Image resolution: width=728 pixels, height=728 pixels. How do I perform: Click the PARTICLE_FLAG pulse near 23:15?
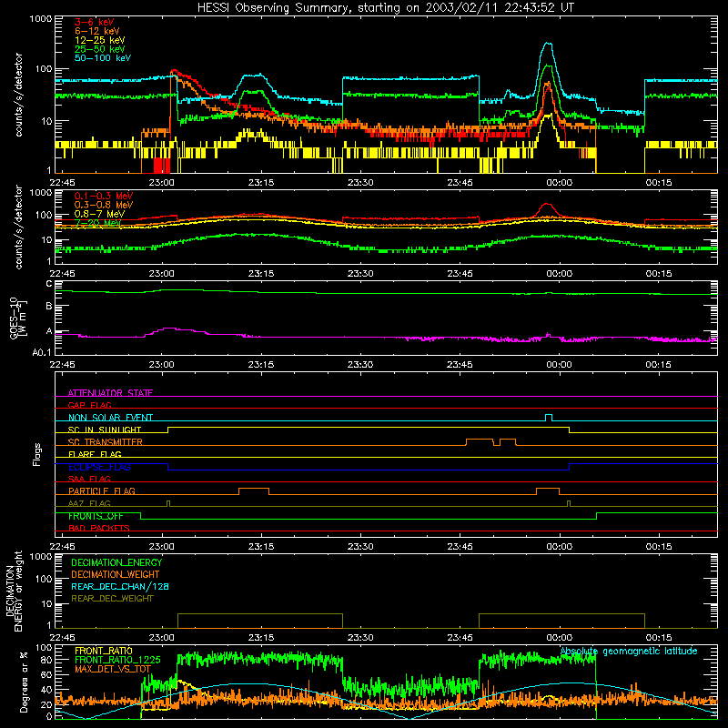(254, 491)
